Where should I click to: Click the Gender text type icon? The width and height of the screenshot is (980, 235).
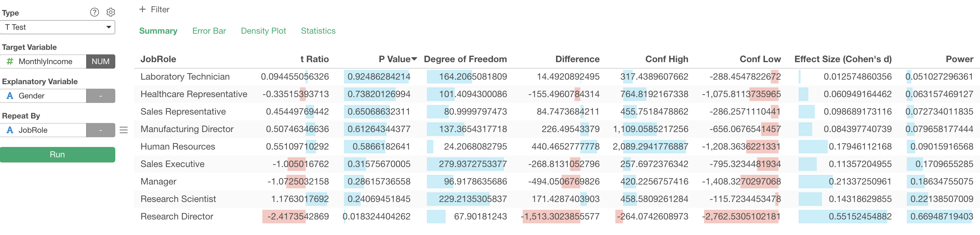tap(10, 96)
